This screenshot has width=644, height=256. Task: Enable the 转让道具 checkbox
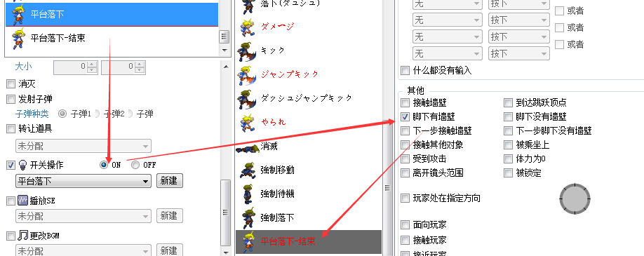[11, 129]
